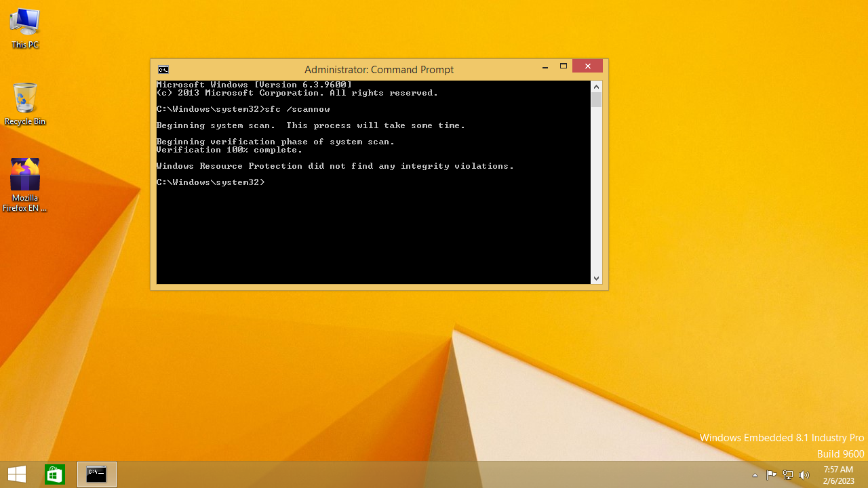Viewport: 868px width, 488px height.
Task: Click the console vertical scrollbar thumb
Action: (597, 100)
